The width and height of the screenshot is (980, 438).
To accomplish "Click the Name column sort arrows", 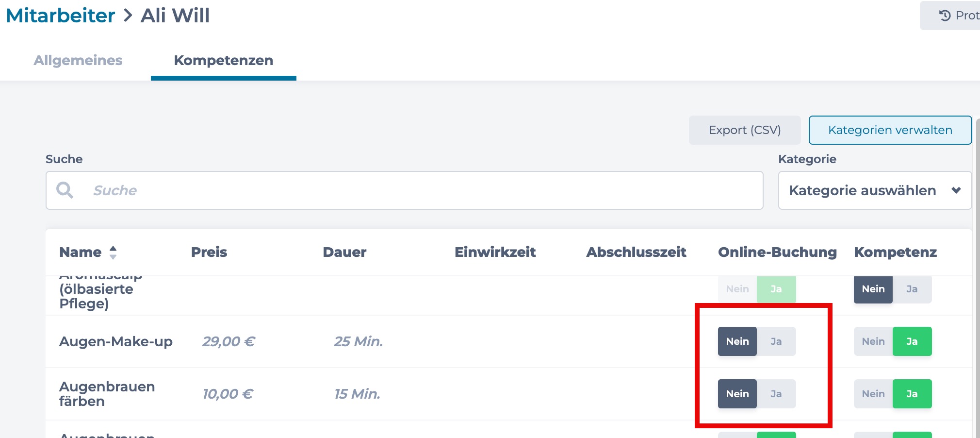I will pos(113,252).
